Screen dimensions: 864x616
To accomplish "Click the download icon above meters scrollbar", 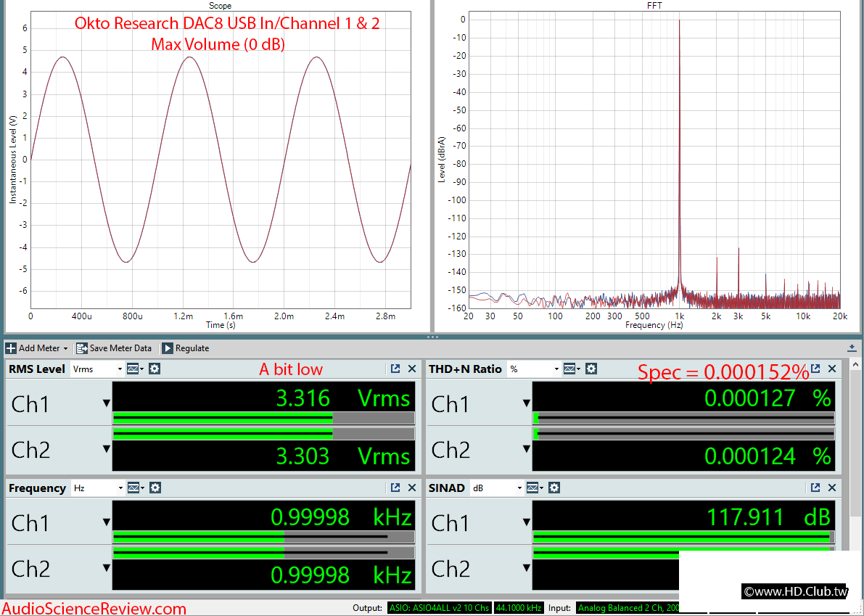I will pyautogui.click(x=852, y=348).
